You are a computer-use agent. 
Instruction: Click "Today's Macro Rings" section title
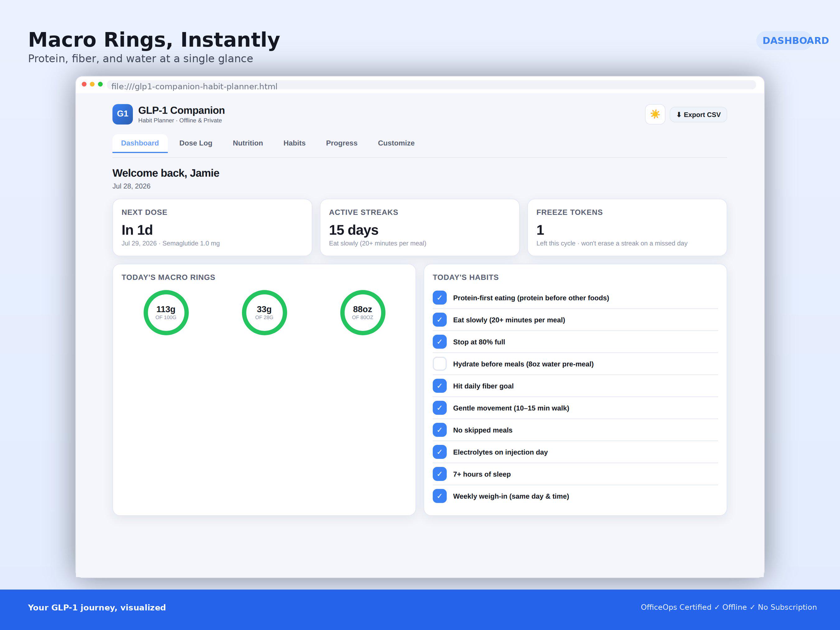click(168, 278)
